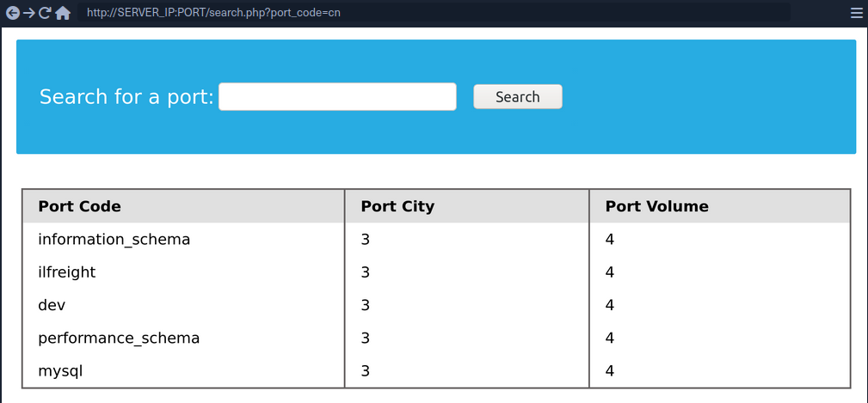
Task: Click the port search text field
Action: point(337,97)
